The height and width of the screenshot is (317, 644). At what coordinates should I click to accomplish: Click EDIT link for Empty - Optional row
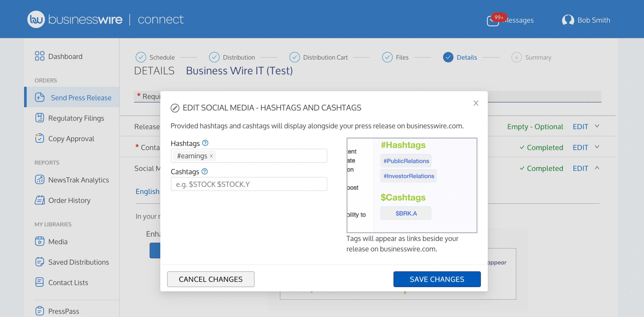click(x=580, y=126)
